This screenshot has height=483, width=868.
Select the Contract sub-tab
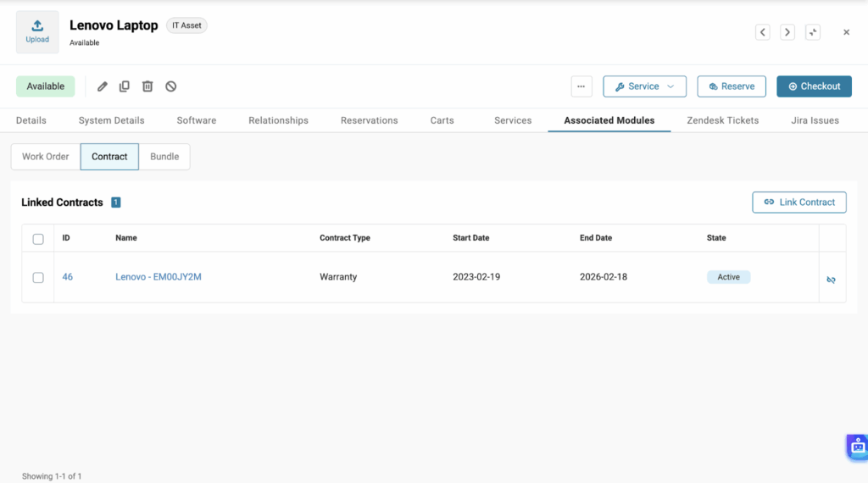pos(109,157)
